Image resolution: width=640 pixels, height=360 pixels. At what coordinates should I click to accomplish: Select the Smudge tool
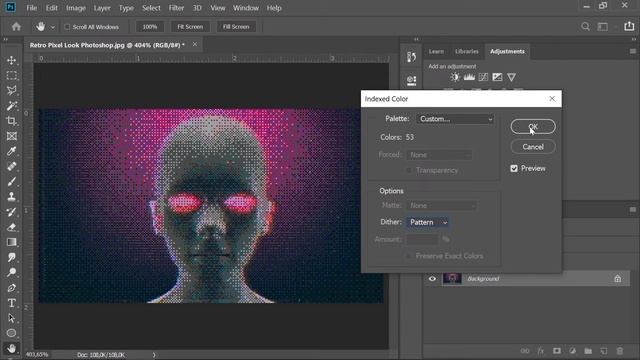point(11,257)
